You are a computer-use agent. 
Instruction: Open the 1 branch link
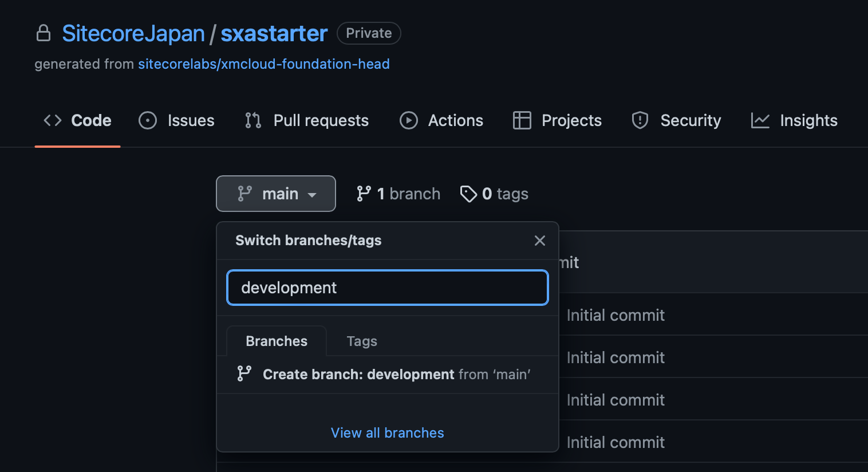point(399,194)
